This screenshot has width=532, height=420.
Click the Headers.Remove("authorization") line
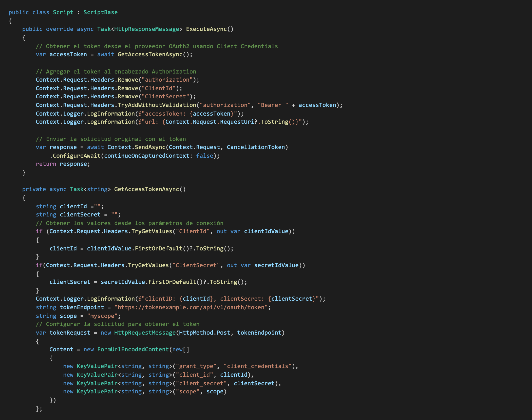[118, 80]
